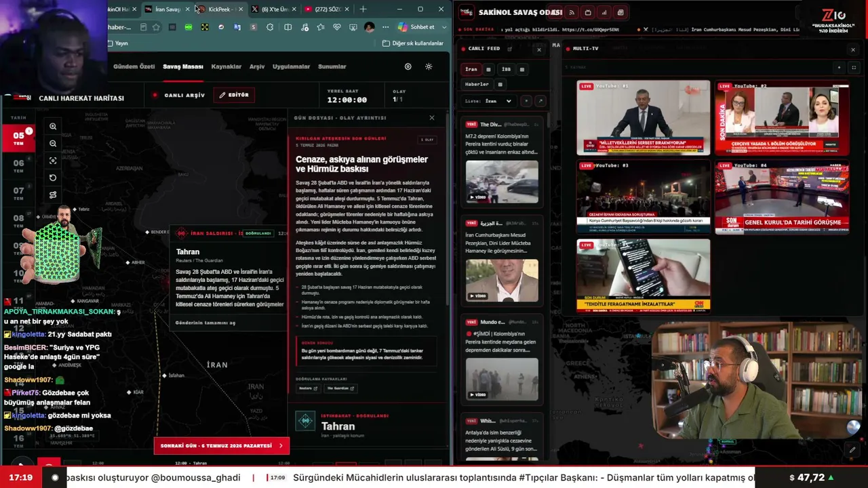868x488 pixels.
Task: Zoom out on the live operations map
Action: point(53,144)
